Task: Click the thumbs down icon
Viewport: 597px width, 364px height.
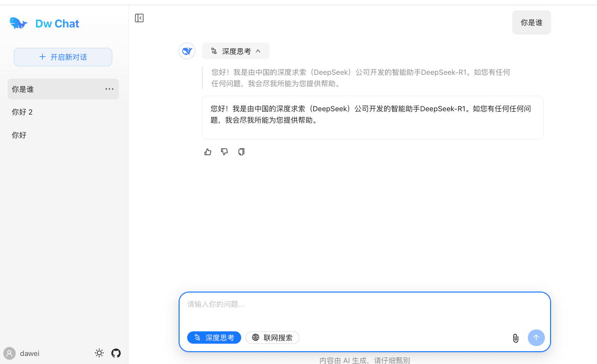Action: [x=225, y=152]
